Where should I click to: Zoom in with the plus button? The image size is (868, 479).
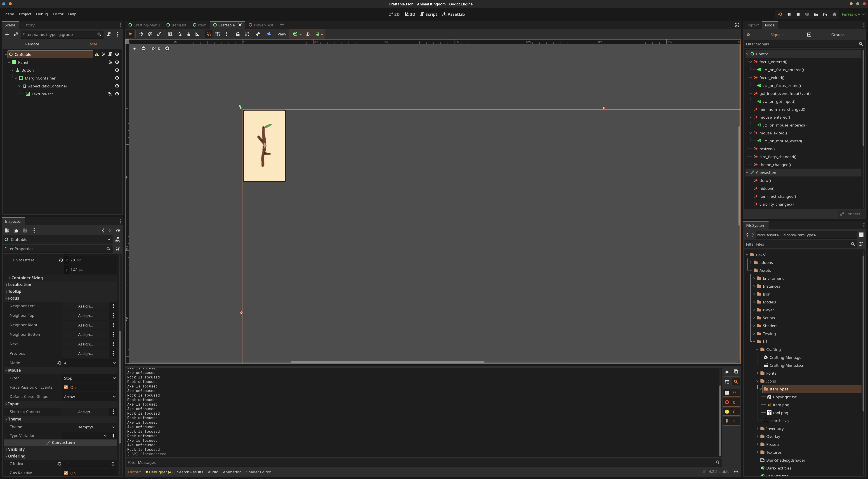pos(167,49)
